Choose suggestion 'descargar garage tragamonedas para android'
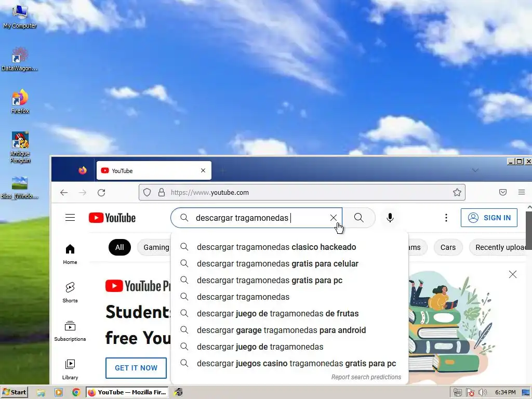This screenshot has width=532, height=399. click(289, 330)
